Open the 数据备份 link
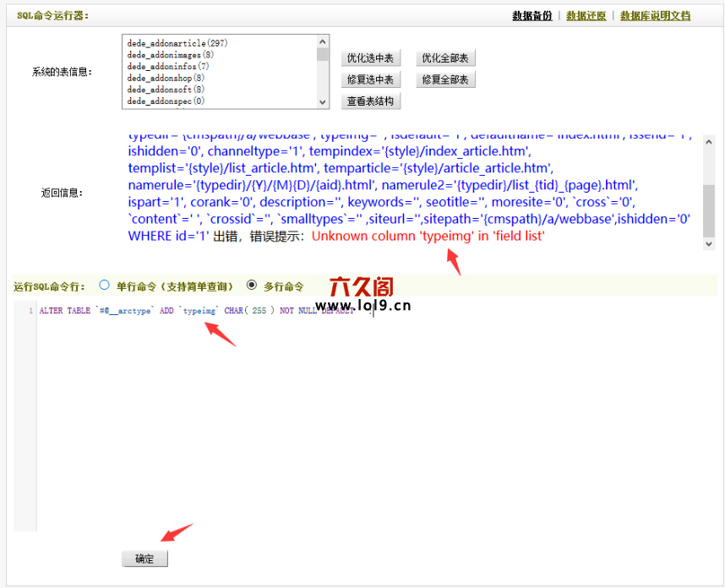Screen dimensions: 725x588 point(533,15)
